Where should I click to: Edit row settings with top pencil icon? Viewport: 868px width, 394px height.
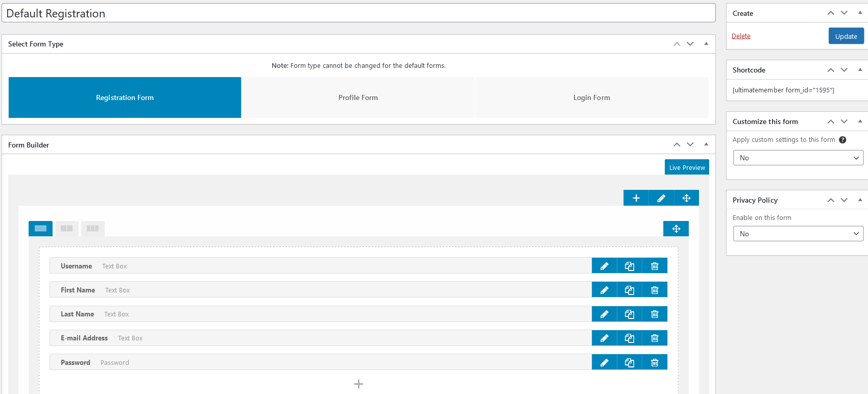pyautogui.click(x=661, y=198)
